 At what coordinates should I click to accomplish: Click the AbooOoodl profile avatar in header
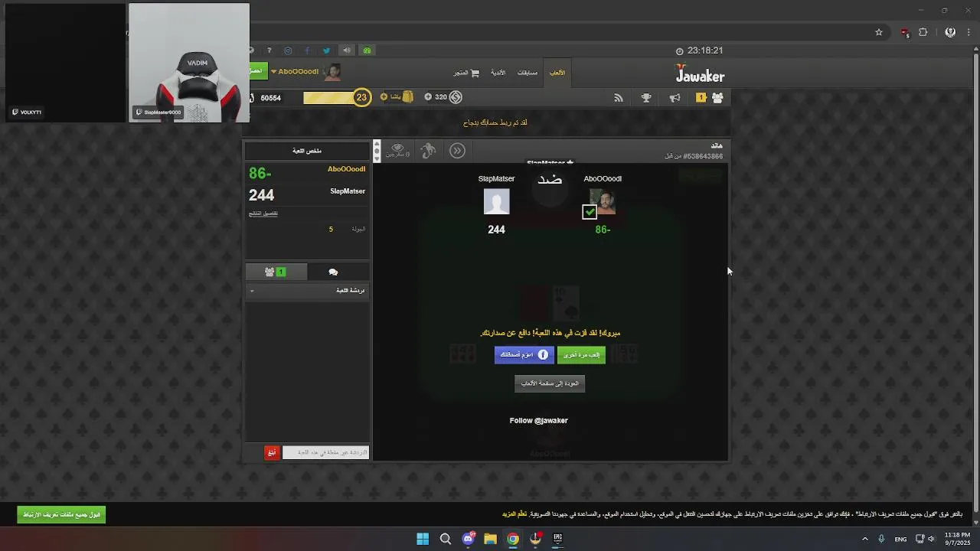coord(332,73)
